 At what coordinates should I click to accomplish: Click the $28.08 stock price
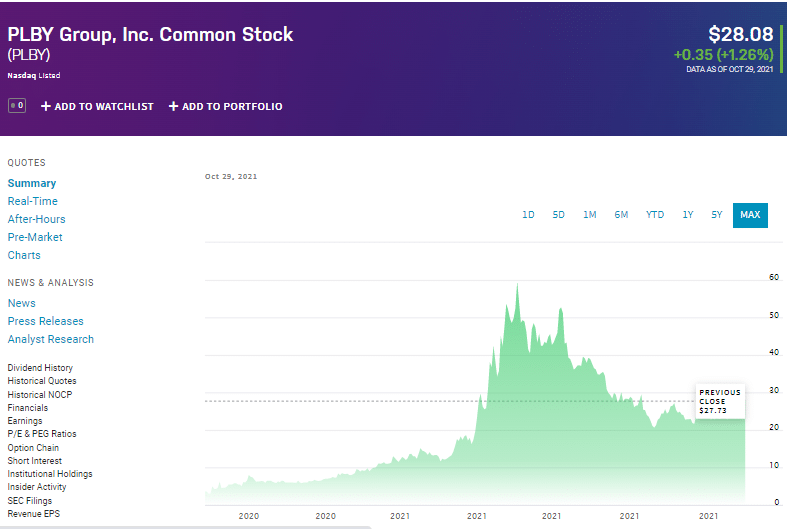[741, 34]
